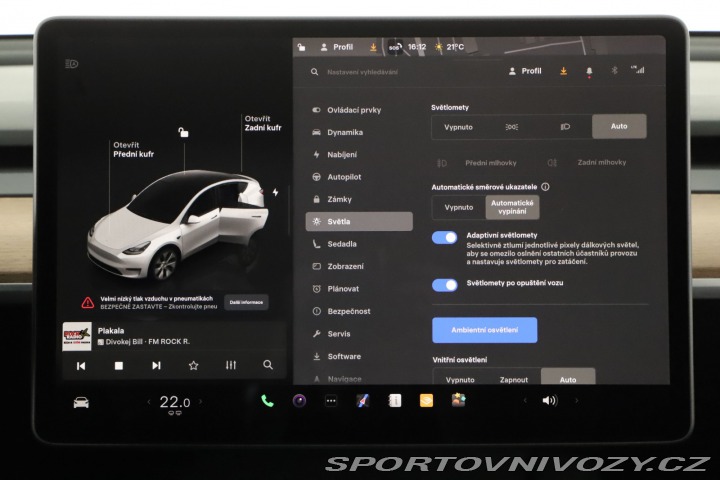Skip to previous track
This screenshot has height=480, width=720.
tap(81, 366)
